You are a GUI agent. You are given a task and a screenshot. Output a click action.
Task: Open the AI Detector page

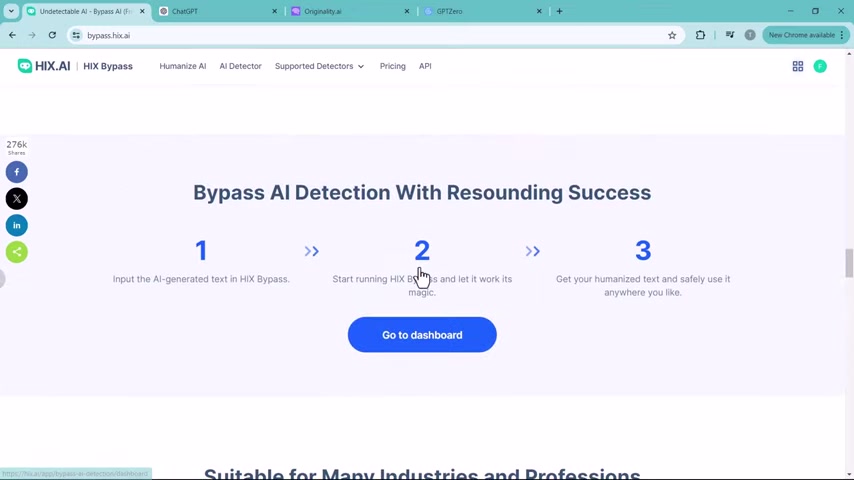click(x=240, y=66)
